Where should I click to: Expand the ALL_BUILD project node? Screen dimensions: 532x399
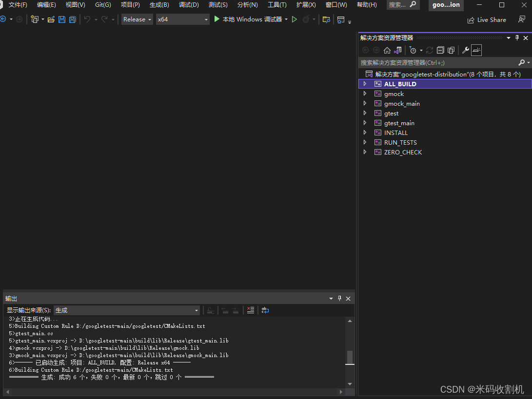pos(365,84)
